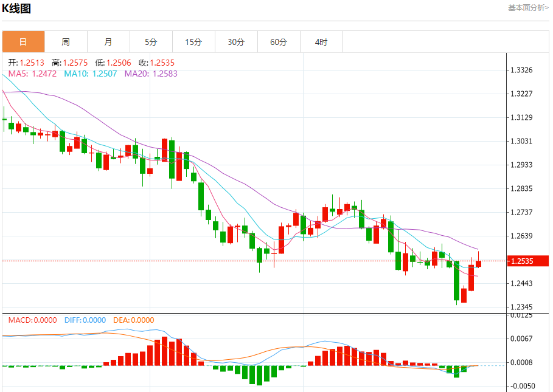Screen dimensions: 553x392
Task: Click the 1.2639 price axis label
Action: tap(521, 236)
